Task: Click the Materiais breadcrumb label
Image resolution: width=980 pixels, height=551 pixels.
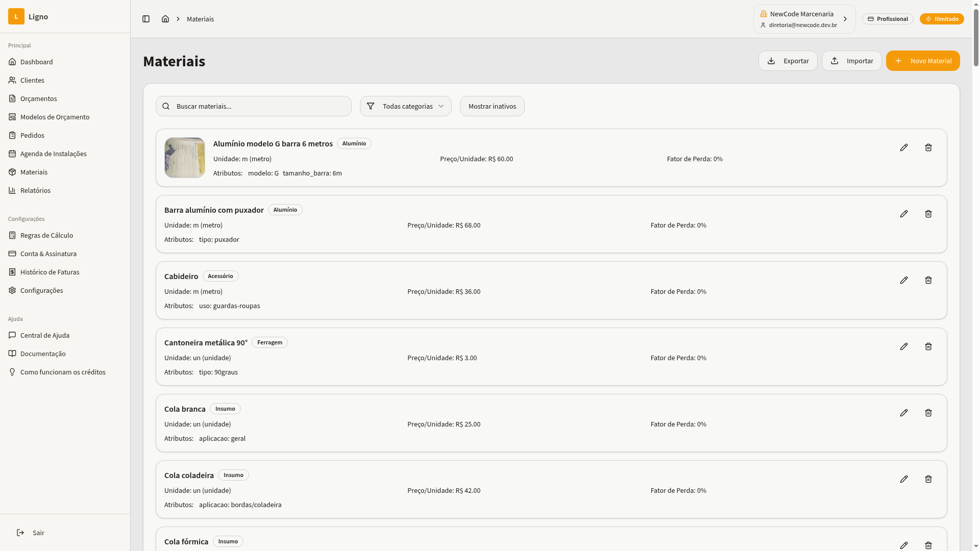Action: pyautogui.click(x=200, y=19)
